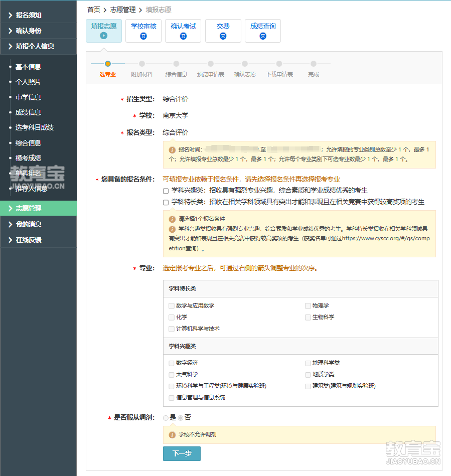
Task: Select 是 for 是否服从调剂
Action: [x=166, y=418]
